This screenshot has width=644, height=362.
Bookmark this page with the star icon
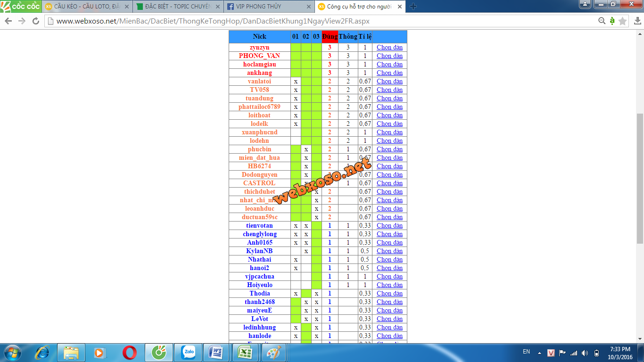click(x=623, y=21)
